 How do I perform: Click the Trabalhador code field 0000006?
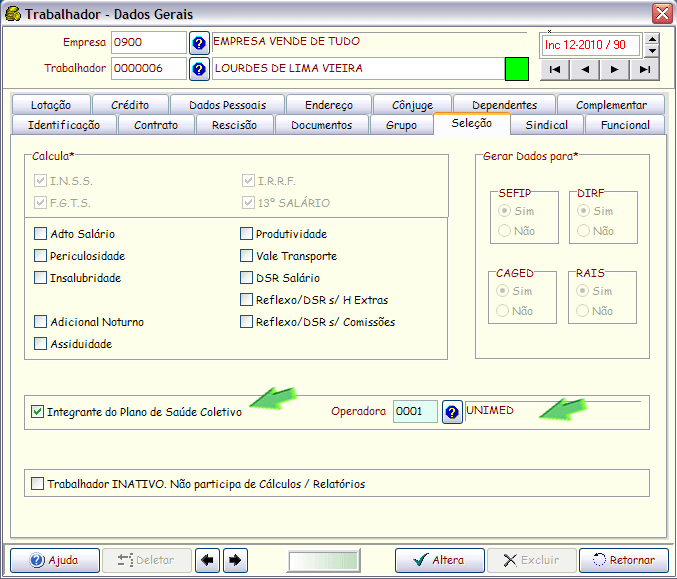[x=149, y=69]
